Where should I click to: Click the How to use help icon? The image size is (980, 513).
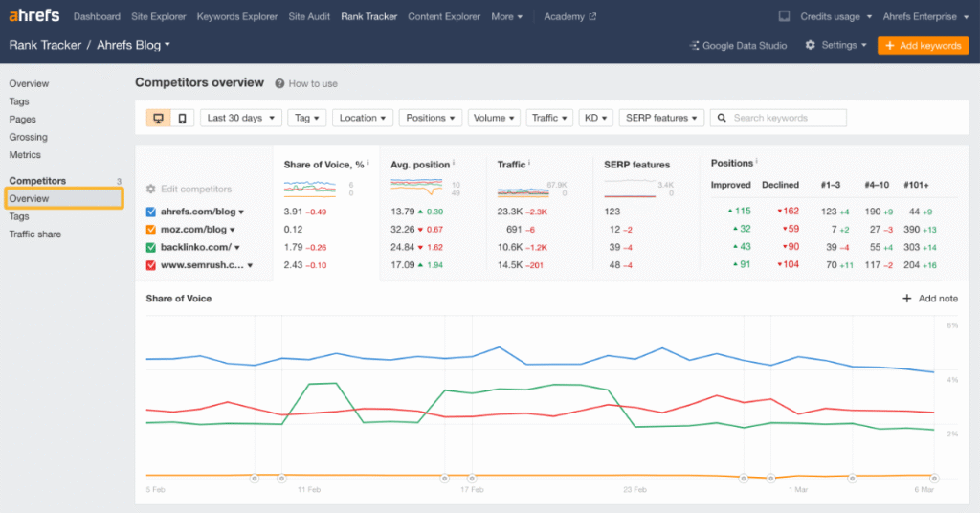[x=279, y=84]
